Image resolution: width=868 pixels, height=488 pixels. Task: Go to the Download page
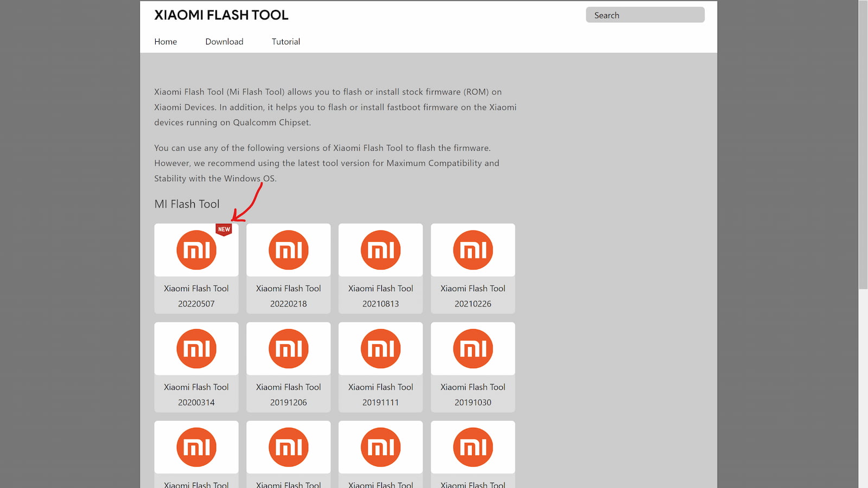224,42
